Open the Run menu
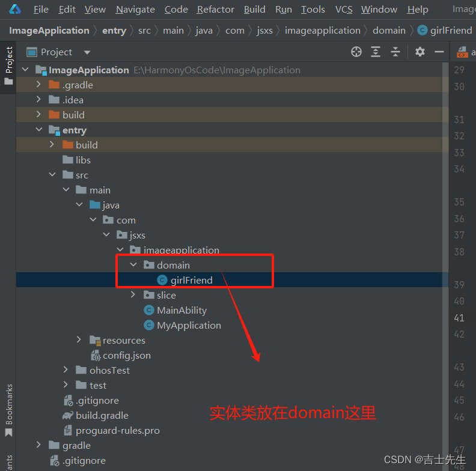 (x=284, y=10)
